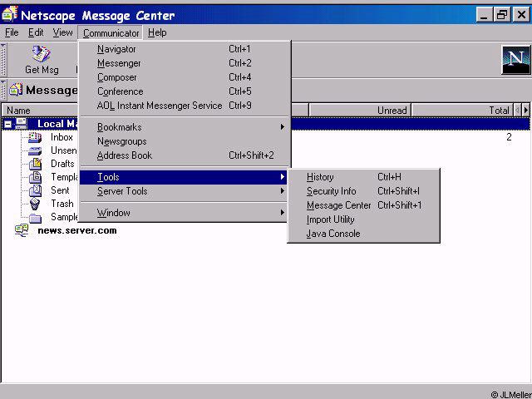
Task: Select the Newsgroups menu item
Action: [x=184, y=141]
